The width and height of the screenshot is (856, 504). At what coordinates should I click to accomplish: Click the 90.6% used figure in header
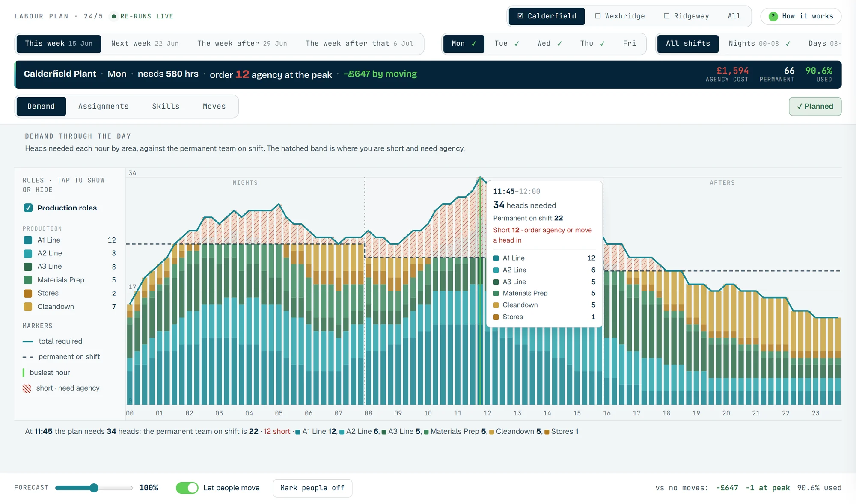coord(819,71)
